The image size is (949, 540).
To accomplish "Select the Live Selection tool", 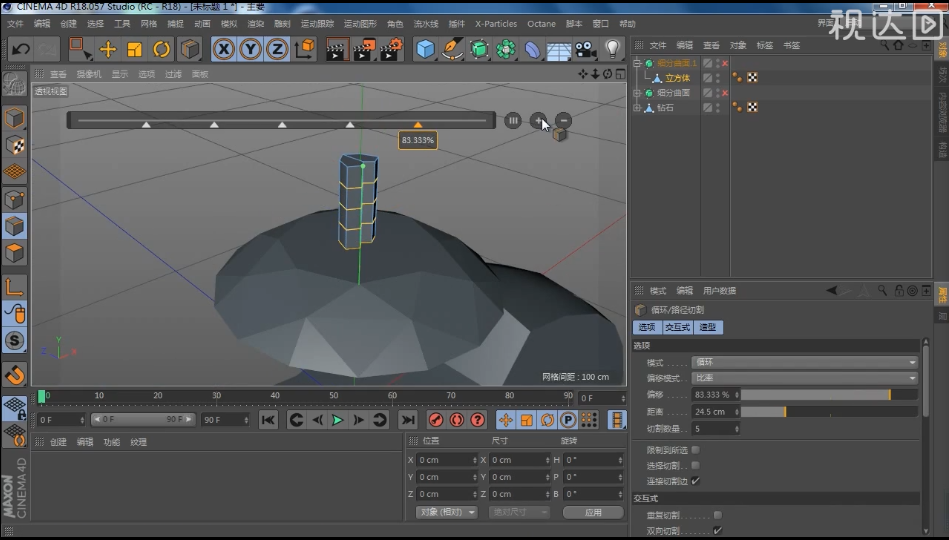I will click(x=79, y=49).
